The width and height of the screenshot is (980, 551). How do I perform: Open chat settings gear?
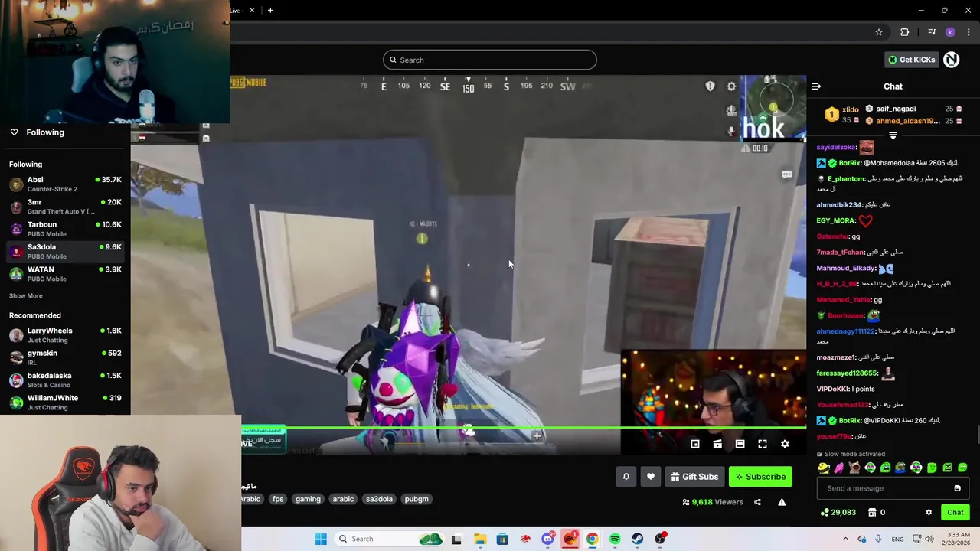pos(929,512)
